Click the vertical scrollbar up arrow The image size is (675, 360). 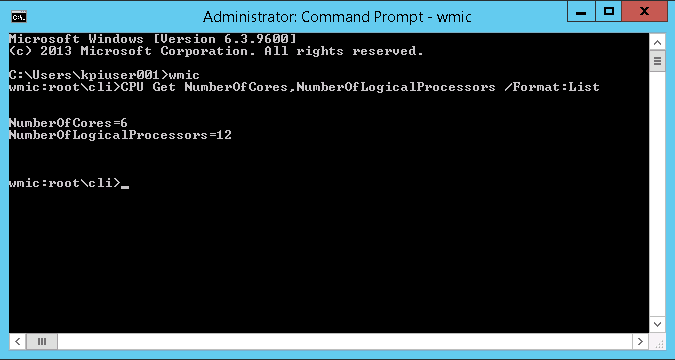[x=657, y=42]
